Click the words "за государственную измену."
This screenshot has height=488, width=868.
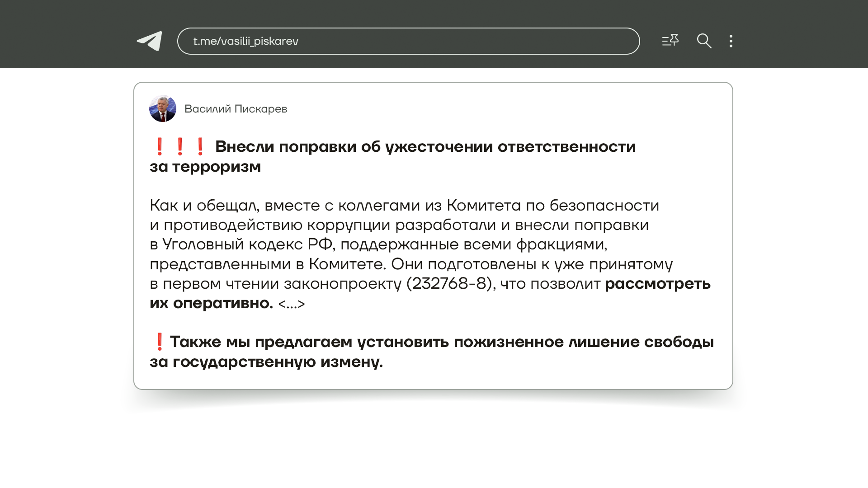(x=266, y=362)
